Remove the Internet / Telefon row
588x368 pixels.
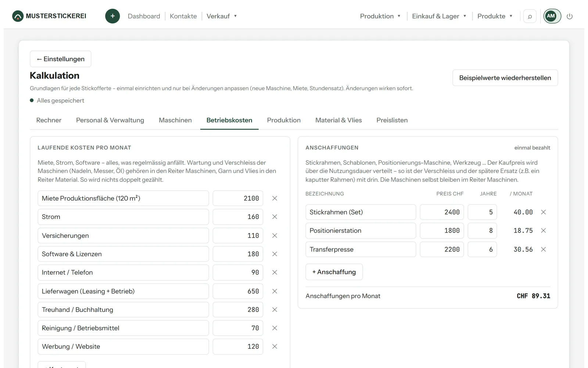pos(275,272)
